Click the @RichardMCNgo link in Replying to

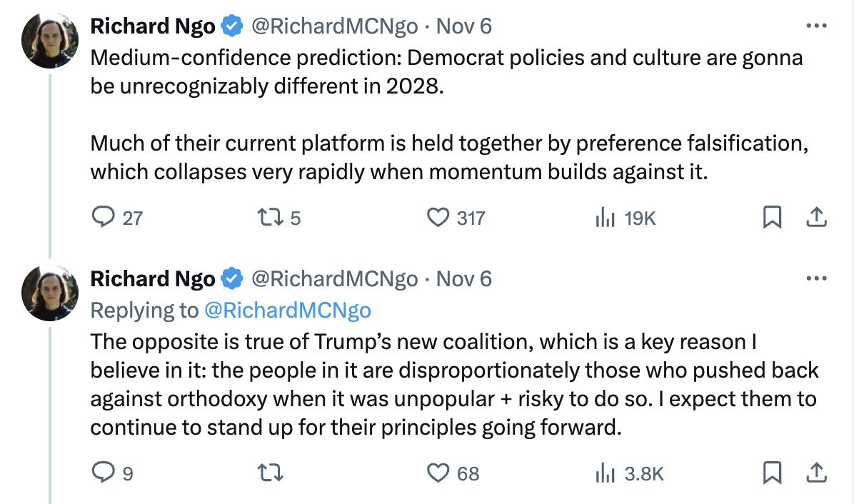(x=288, y=311)
